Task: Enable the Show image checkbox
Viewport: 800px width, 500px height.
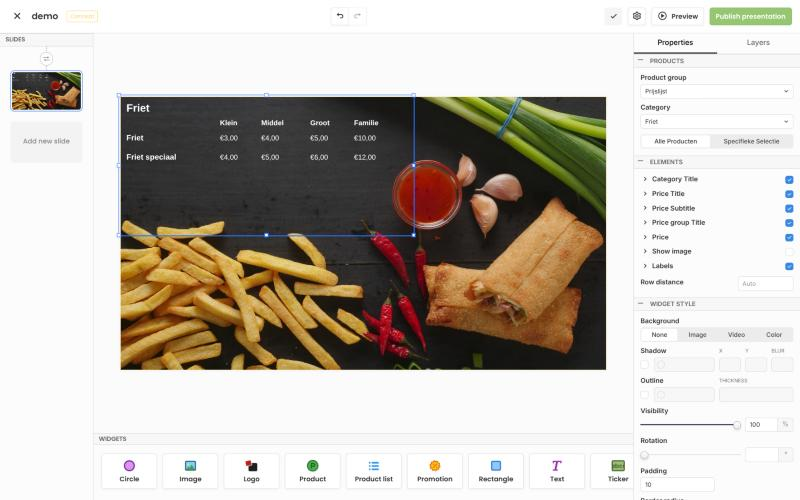Action: [789, 252]
